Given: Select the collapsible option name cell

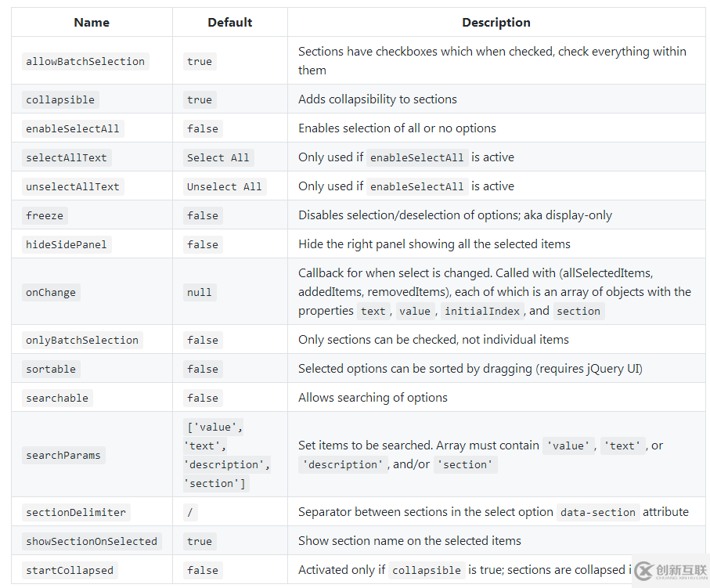Looking at the screenshot, I should coord(60,99).
